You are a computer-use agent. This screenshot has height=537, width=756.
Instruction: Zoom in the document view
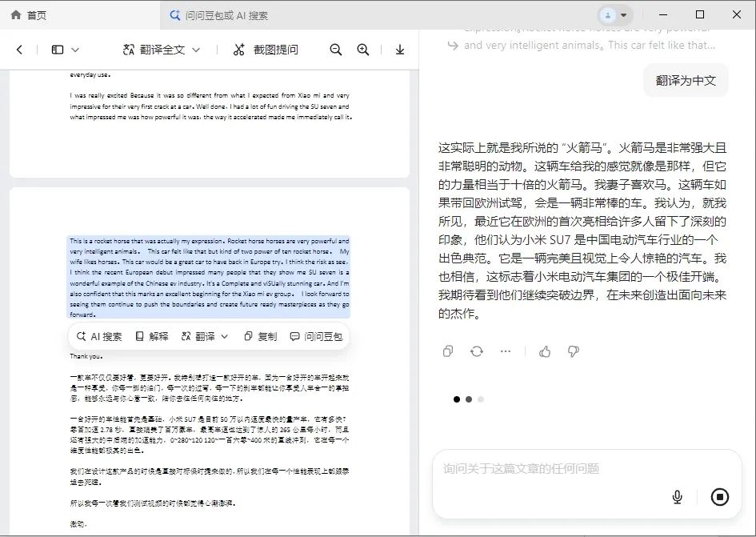point(363,50)
